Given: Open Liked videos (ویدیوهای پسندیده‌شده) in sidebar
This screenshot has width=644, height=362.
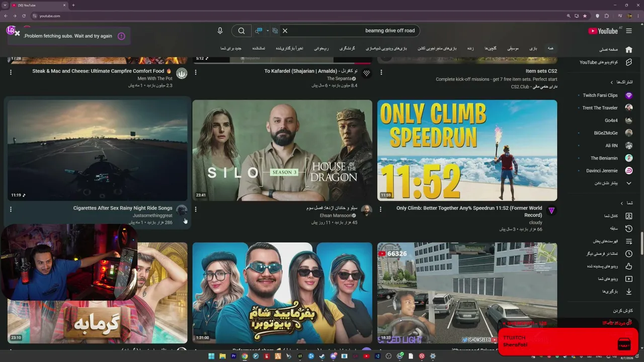Looking at the screenshot, I should point(609,266).
